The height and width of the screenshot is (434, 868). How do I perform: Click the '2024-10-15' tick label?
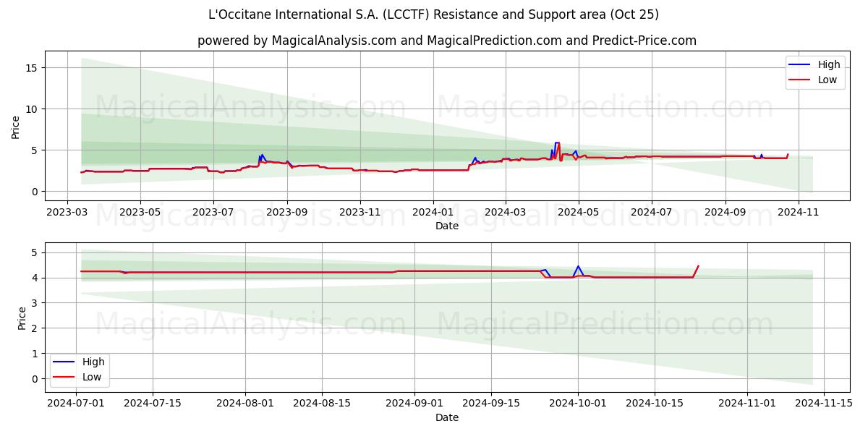[655, 404]
